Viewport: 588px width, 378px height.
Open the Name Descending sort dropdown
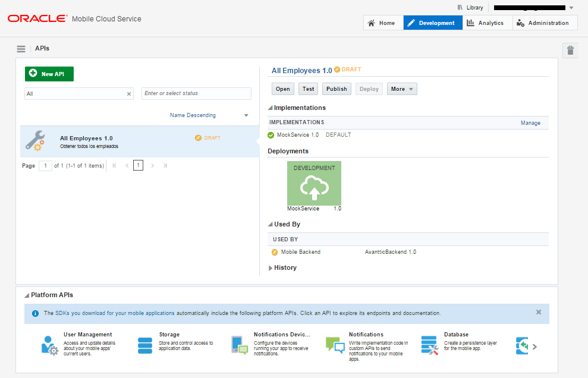tap(246, 115)
